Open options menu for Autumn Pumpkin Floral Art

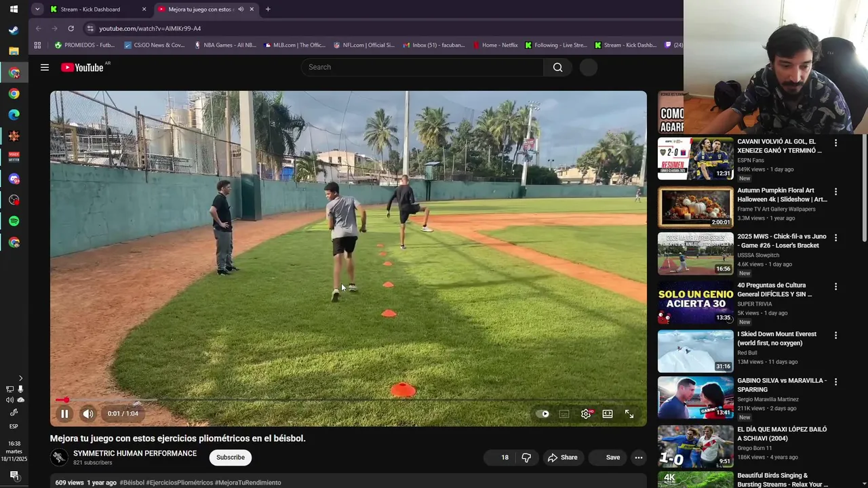pos(835,192)
